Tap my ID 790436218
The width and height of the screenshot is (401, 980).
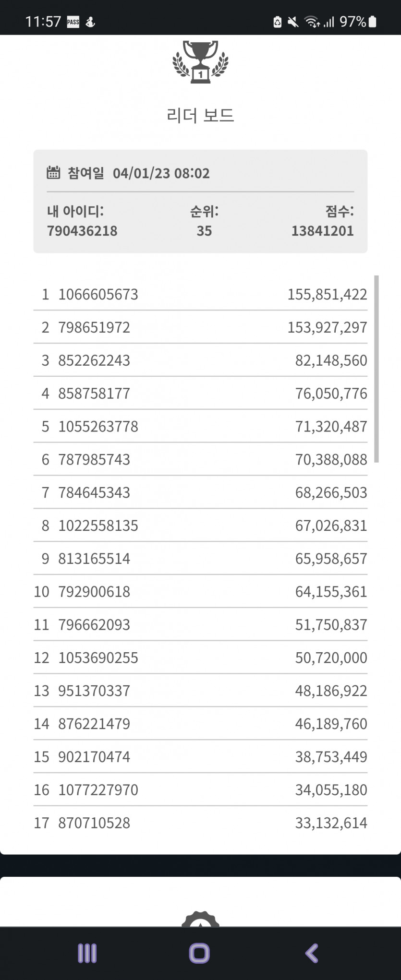click(82, 231)
